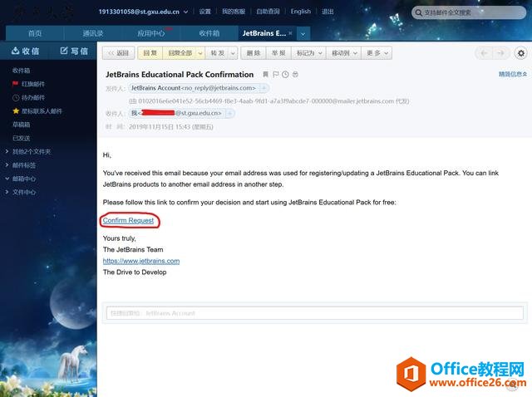The image size is (532, 397).
Task: Switch to the 首页 tab
Action: point(35,33)
